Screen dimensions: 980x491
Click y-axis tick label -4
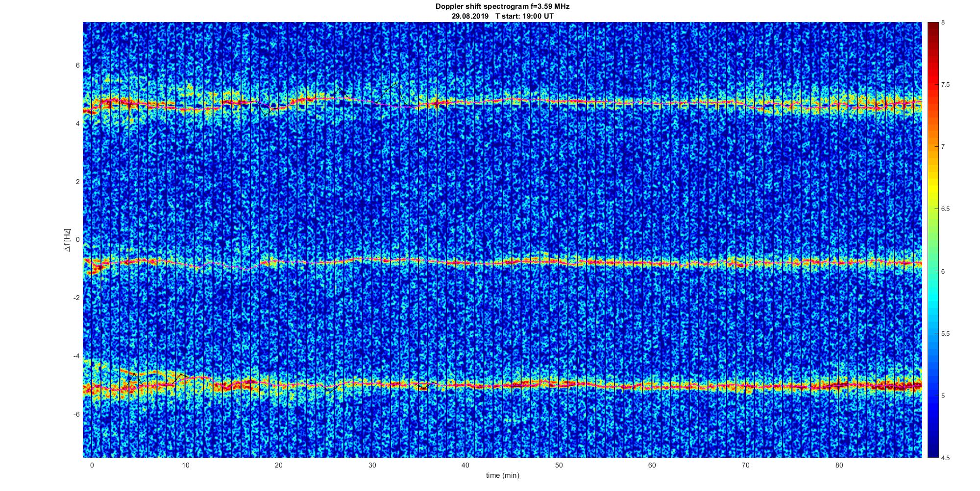pos(76,356)
